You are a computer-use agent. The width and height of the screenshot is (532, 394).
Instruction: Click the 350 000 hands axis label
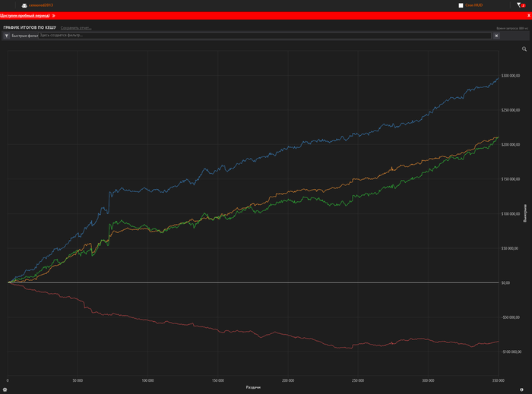[x=498, y=380]
